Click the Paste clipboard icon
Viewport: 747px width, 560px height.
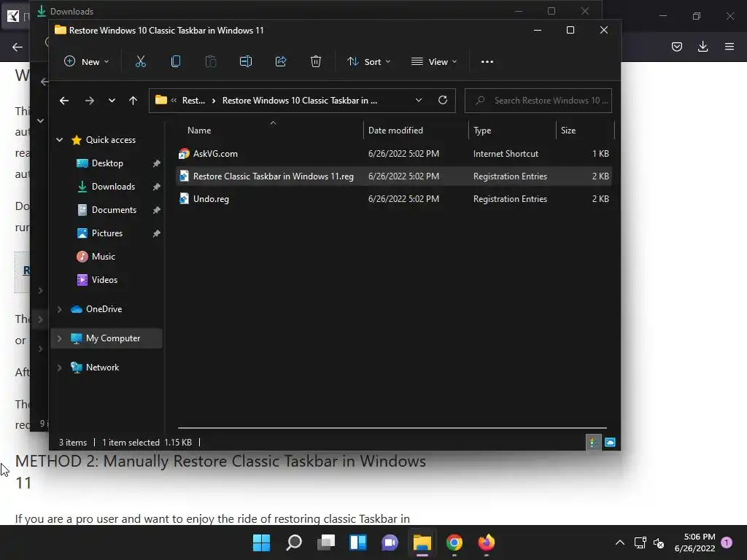(x=211, y=61)
